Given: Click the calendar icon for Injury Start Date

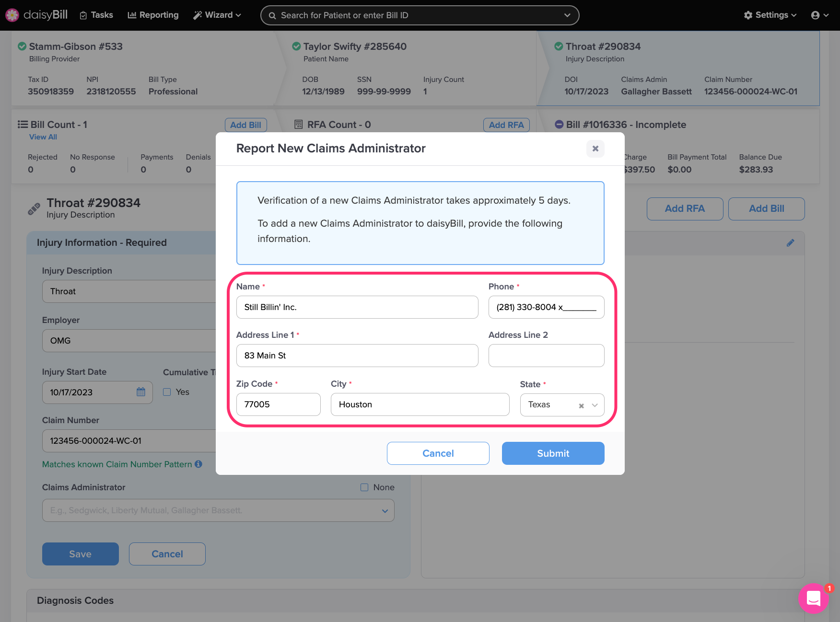Looking at the screenshot, I should [140, 392].
